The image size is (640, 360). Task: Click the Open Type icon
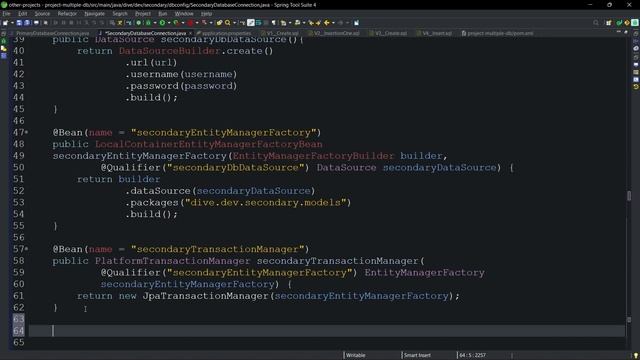pyautogui.click(x=219, y=23)
